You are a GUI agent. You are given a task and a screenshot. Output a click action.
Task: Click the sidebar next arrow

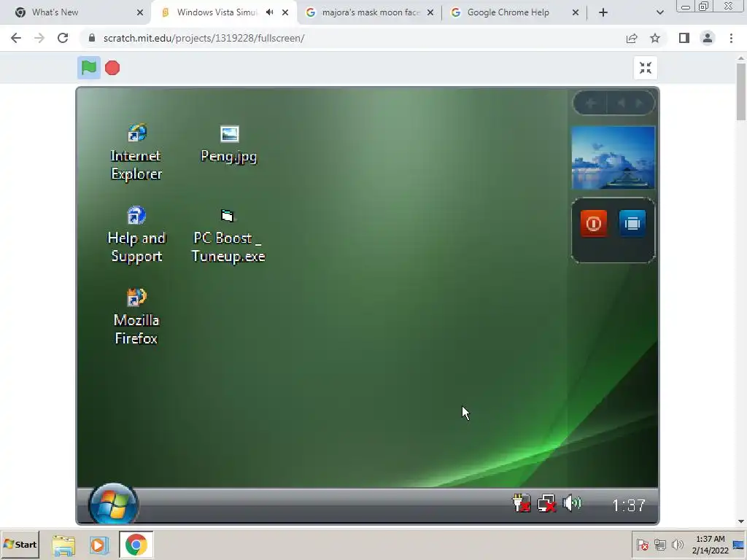coord(639,104)
